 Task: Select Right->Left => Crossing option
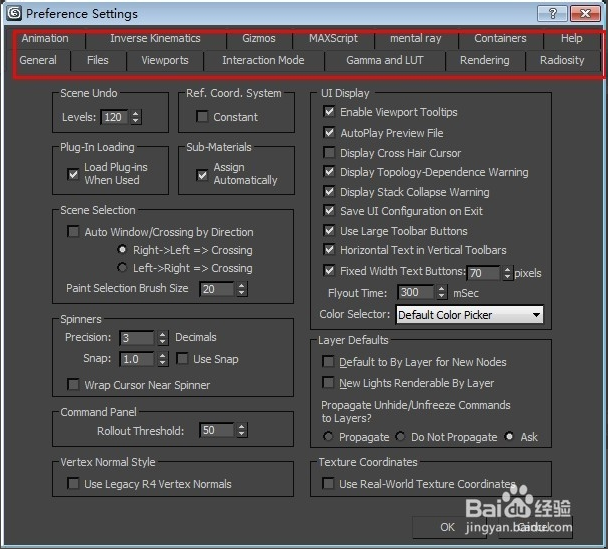122,250
